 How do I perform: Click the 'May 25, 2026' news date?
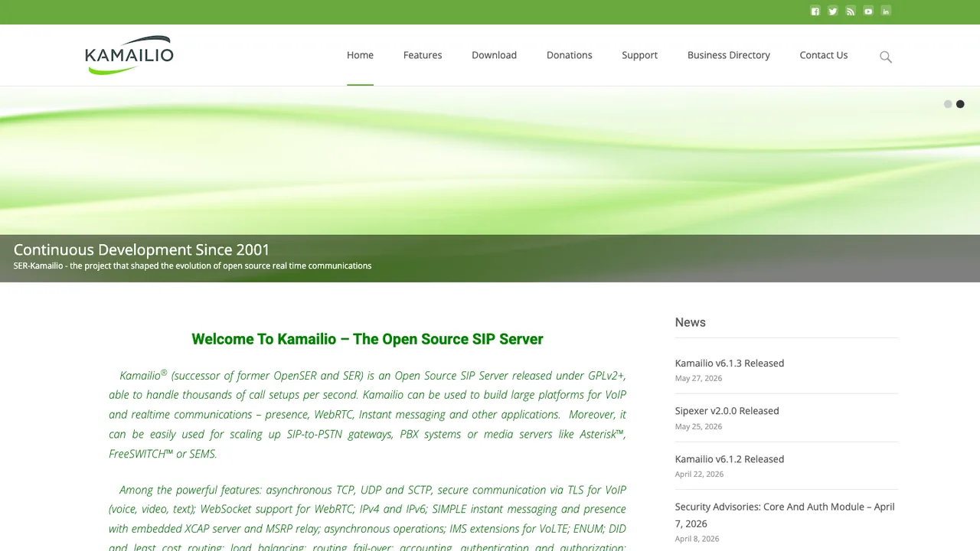698,426
